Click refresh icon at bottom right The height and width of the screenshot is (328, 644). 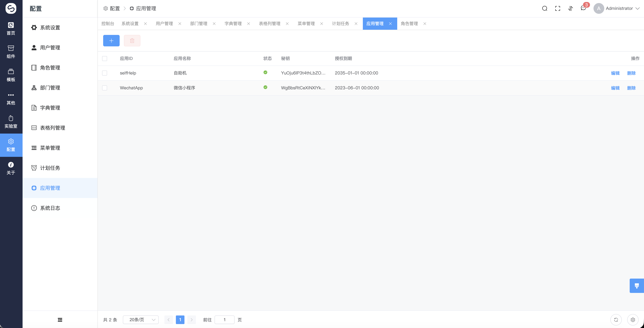tap(616, 320)
